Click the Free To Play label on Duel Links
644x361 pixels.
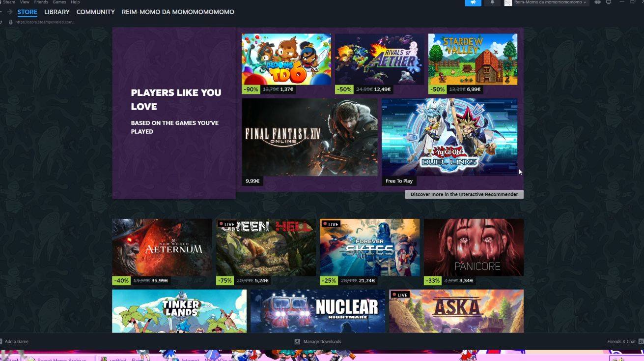(x=399, y=181)
